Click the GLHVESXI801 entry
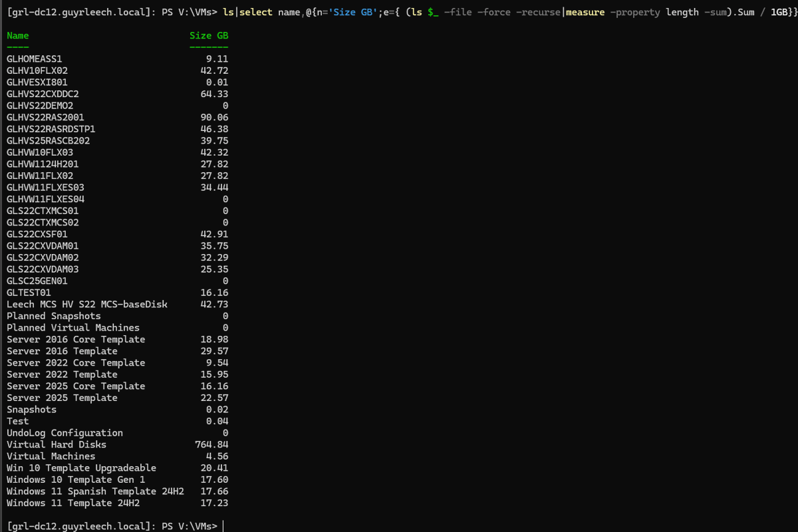This screenshot has height=532, width=798. (37, 82)
